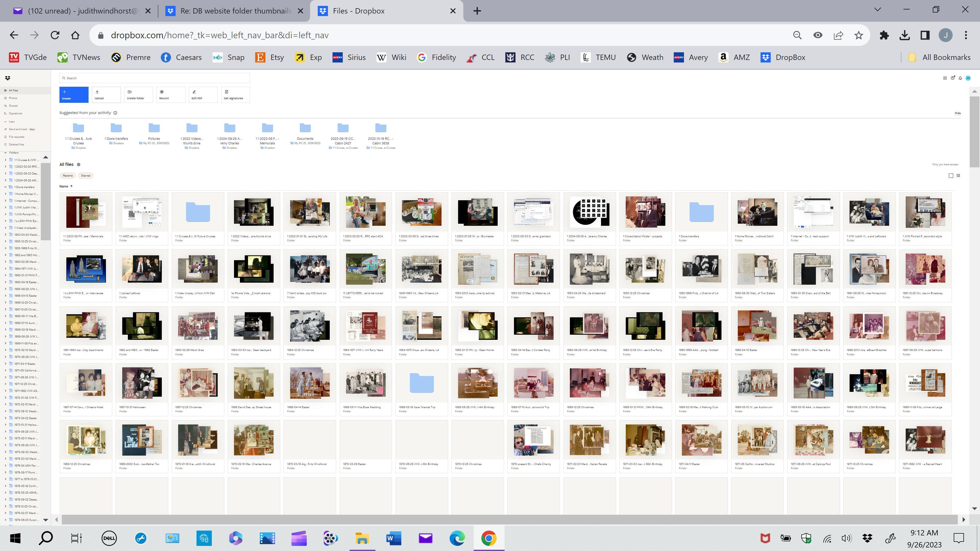Select the Recents tab in files view
This screenshot has width=980, height=551.
tap(68, 176)
